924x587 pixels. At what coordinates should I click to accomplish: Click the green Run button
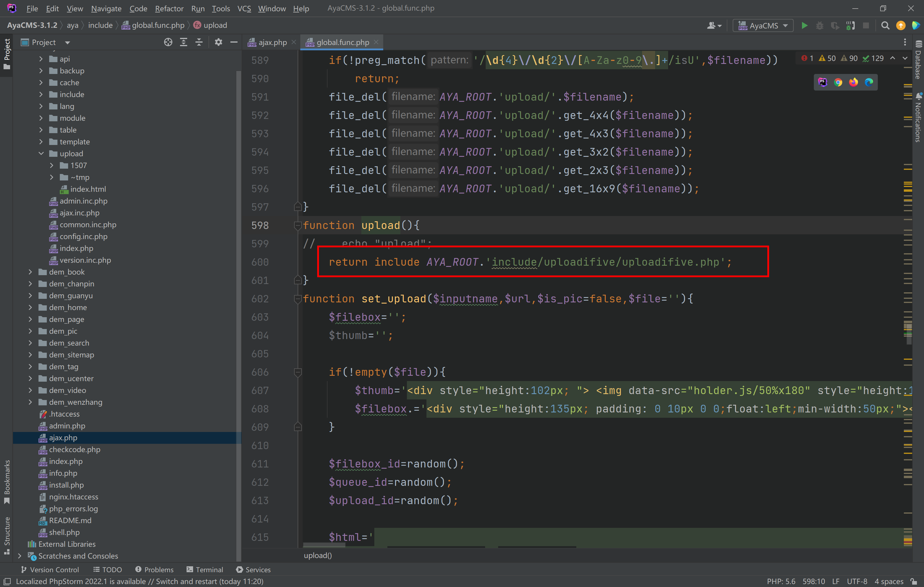[804, 26]
